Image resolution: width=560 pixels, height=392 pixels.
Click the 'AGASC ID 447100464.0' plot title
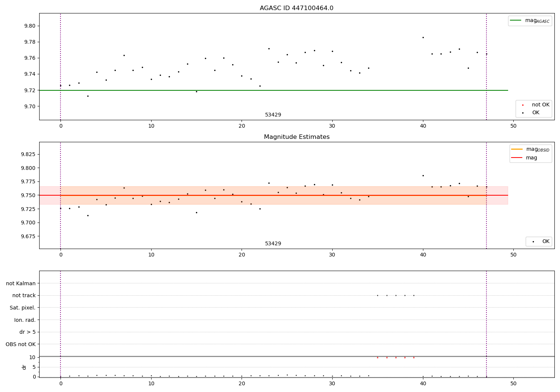click(296, 8)
